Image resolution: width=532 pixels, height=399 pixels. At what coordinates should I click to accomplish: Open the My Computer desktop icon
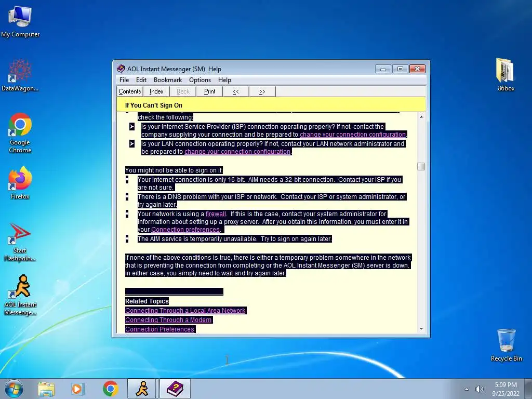click(x=20, y=22)
